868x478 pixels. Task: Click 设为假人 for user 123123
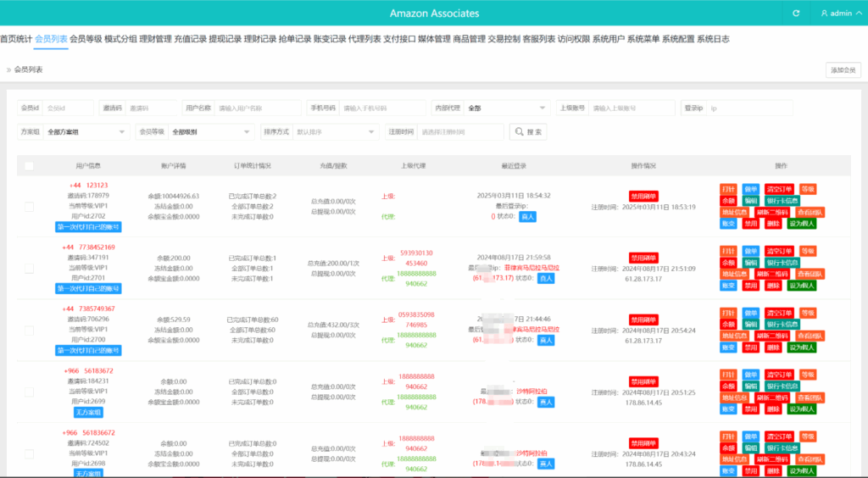click(802, 224)
